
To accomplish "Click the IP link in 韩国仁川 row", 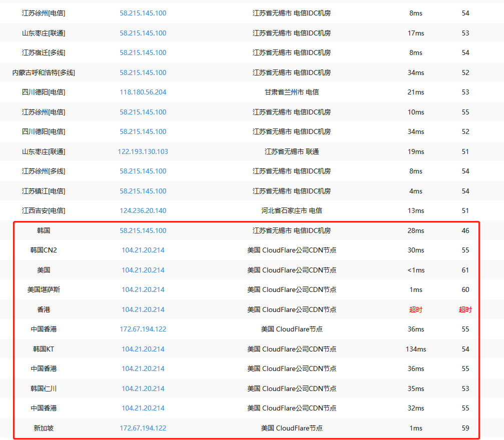I will pyautogui.click(x=143, y=388).
